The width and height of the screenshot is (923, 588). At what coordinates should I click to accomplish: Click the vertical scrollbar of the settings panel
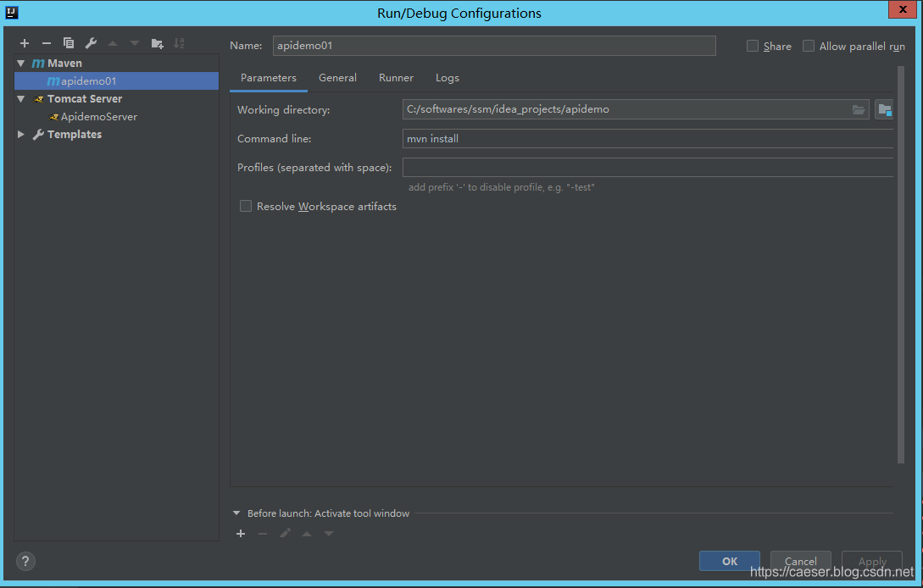901,265
